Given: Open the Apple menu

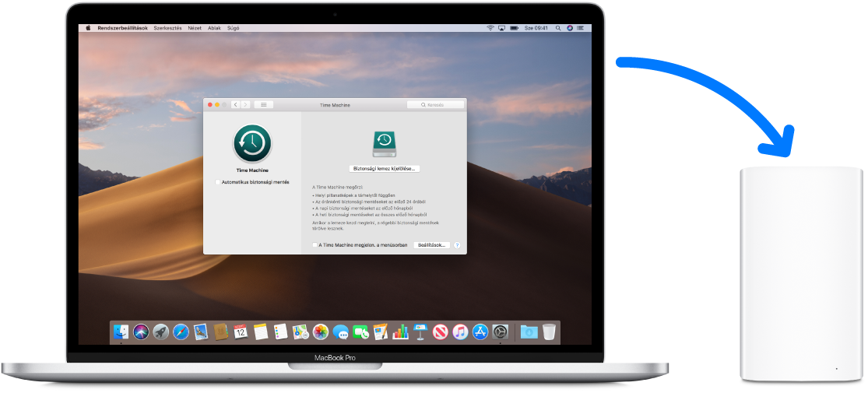Looking at the screenshot, I should (87, 28).
